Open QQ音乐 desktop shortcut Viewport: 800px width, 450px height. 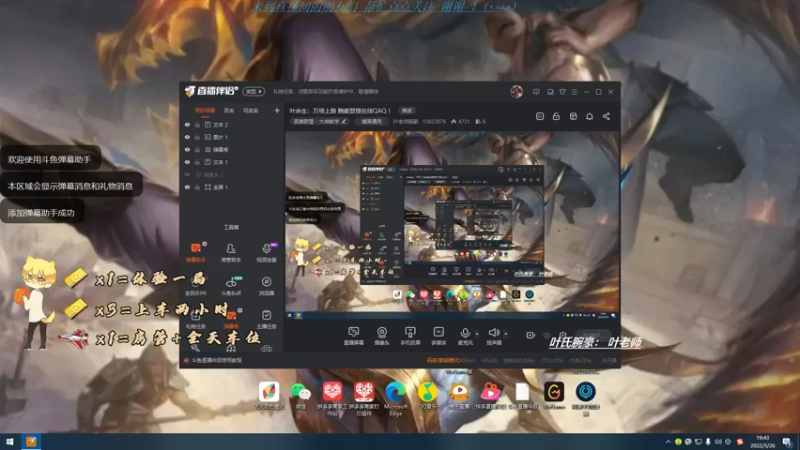427,395
